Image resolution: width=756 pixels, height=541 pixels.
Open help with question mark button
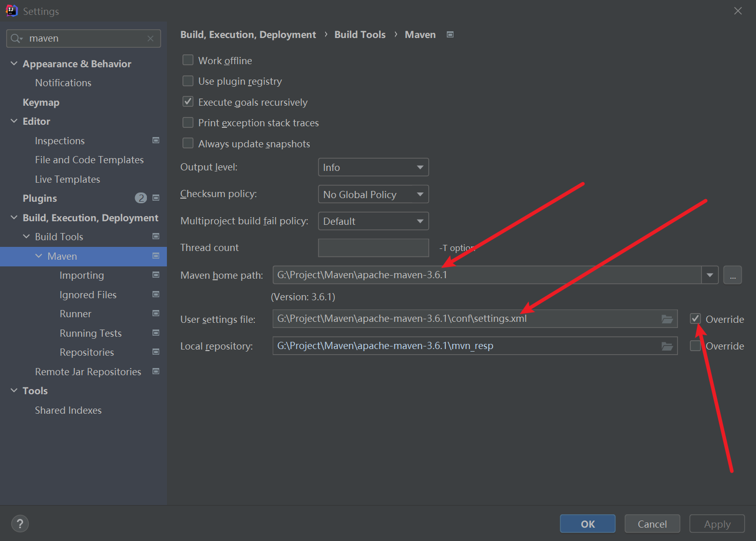pos(20,524)
